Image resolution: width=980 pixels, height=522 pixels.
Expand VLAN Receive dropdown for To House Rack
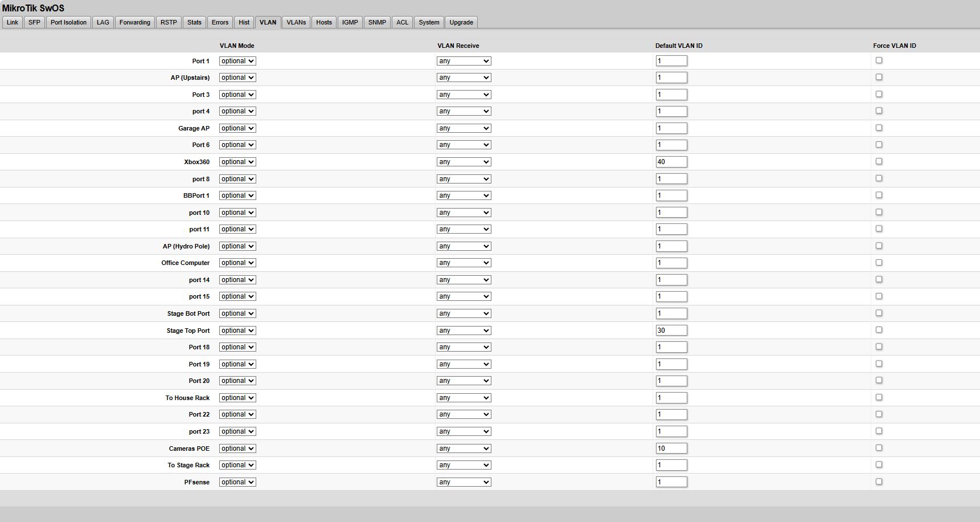click(x=464, y=398)
